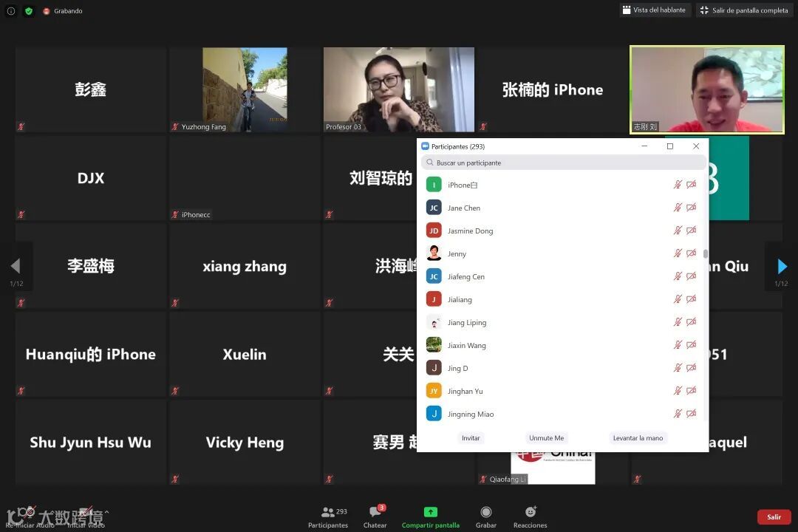Click muted mic icon for Jialiang
The width and height of the screenshot is (798, 532).
tap(678, 299)
